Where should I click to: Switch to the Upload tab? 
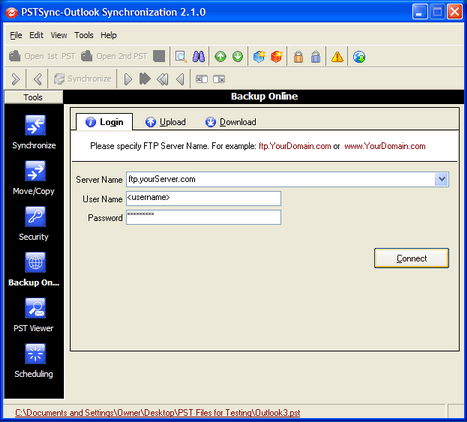[x=166, y=122]
